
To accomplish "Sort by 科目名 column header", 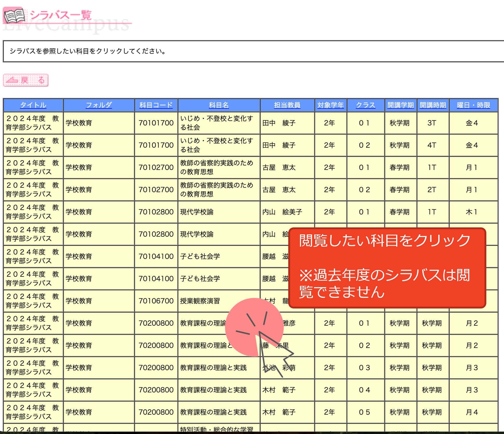I will (219, 105).
